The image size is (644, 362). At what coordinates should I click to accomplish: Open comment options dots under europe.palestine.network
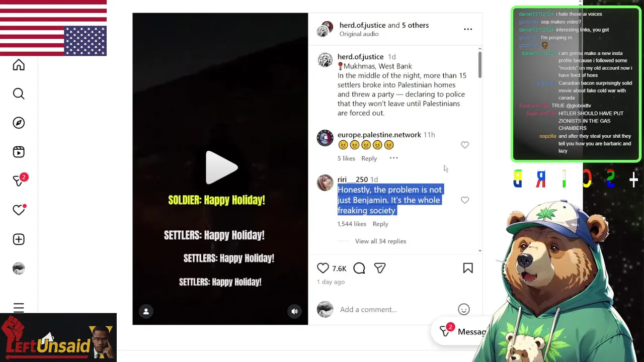click(394, 158)
